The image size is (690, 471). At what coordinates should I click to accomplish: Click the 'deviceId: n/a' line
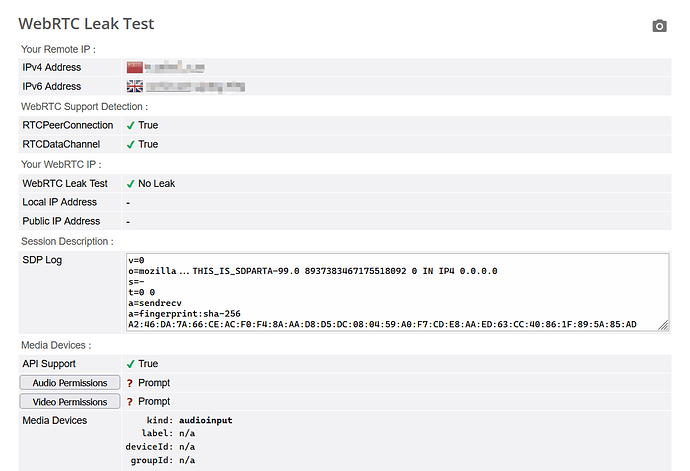pos(160,447)
